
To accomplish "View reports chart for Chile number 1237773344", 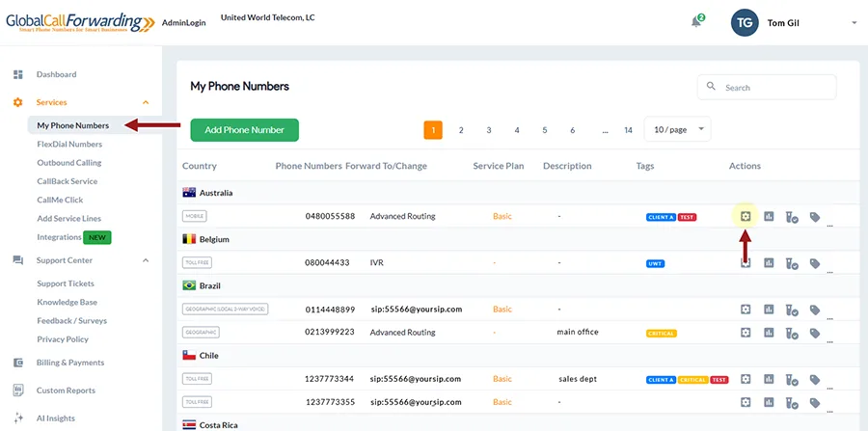I will pyautogui.click(x=769, y=379).
